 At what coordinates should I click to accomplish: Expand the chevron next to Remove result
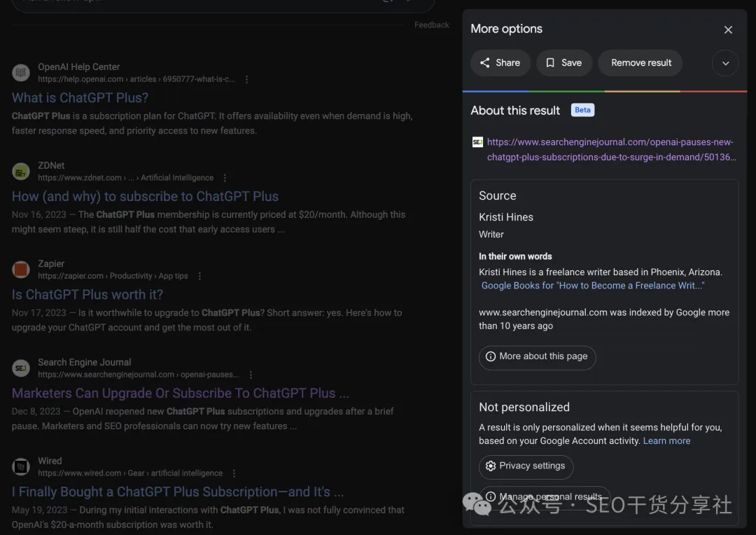725,63
